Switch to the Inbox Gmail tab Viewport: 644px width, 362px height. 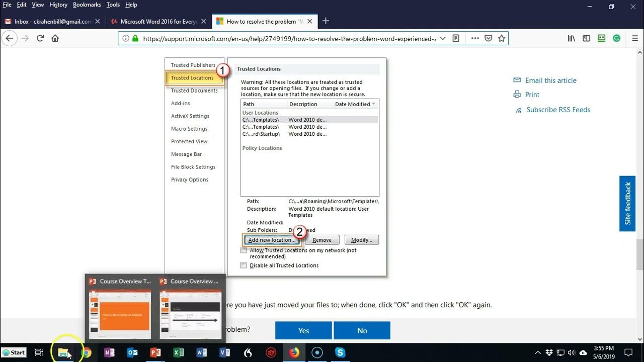point(52,22)
